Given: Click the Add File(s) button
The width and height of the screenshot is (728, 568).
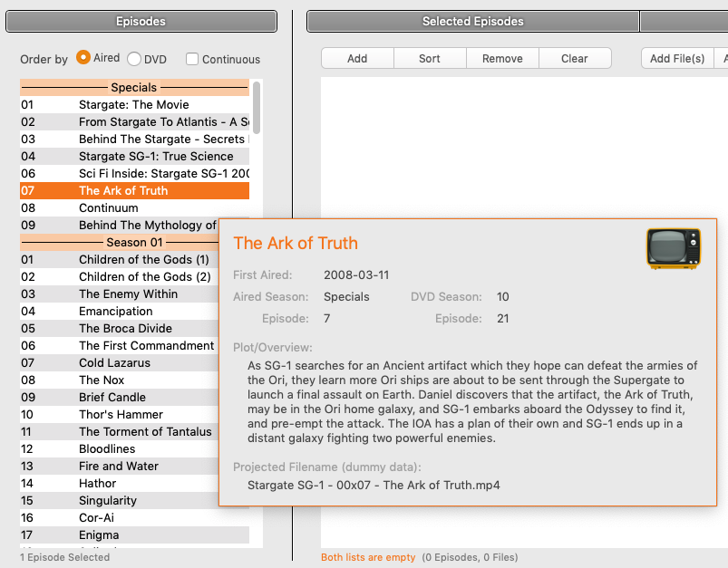Looking at the screenshot, I should pyautogui.click(x=677, y=59).
